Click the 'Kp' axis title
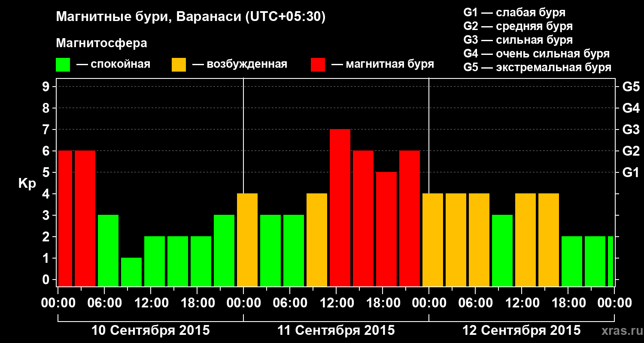The height and width of the screenshot is (343, 644). (27, 183)
